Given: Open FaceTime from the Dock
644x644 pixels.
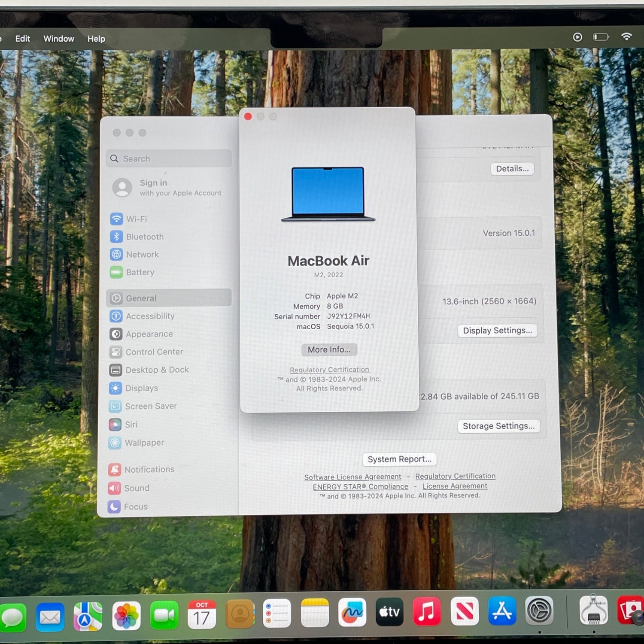Looking at the screenshot, I should tap(164, 615).
